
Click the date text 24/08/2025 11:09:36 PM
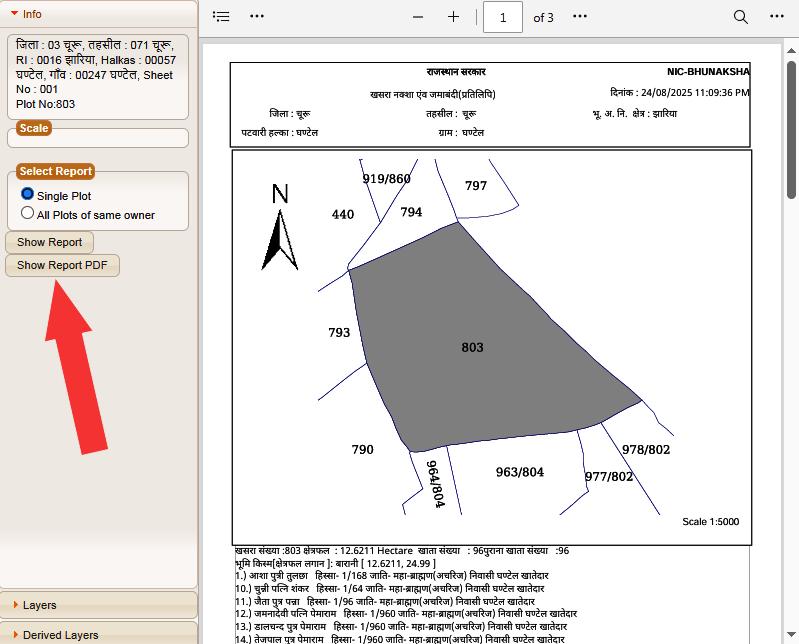(x=695, y=93)
